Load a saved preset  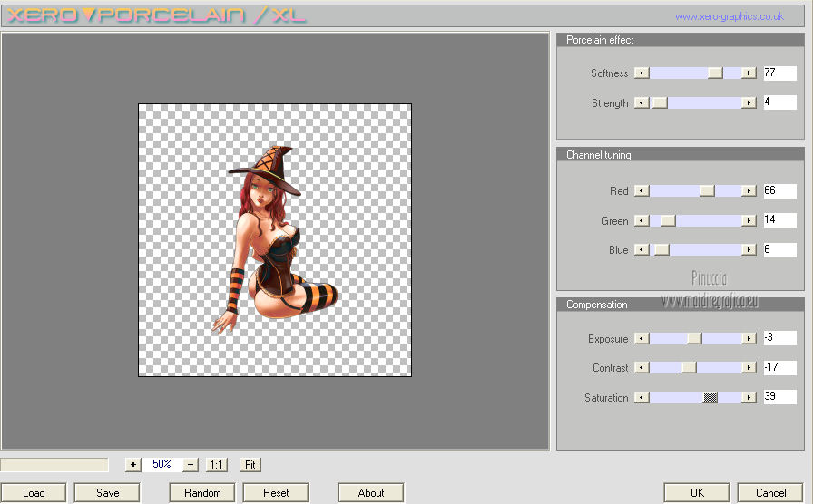tap(34, 493)
